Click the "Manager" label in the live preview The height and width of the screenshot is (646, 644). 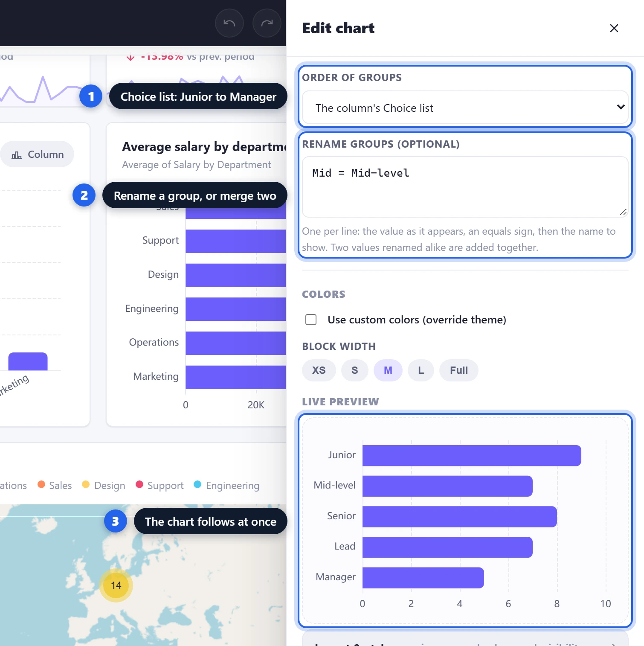[336, 577]
